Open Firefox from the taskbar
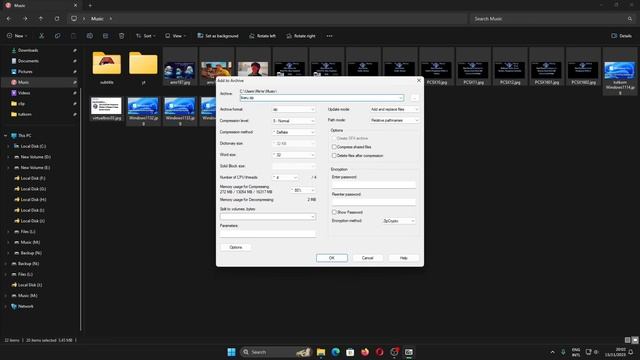The image size is (640, 360). coord(365,352)
